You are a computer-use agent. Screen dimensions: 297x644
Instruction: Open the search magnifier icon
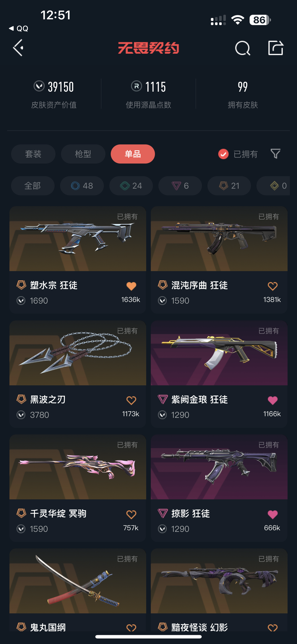243,48
